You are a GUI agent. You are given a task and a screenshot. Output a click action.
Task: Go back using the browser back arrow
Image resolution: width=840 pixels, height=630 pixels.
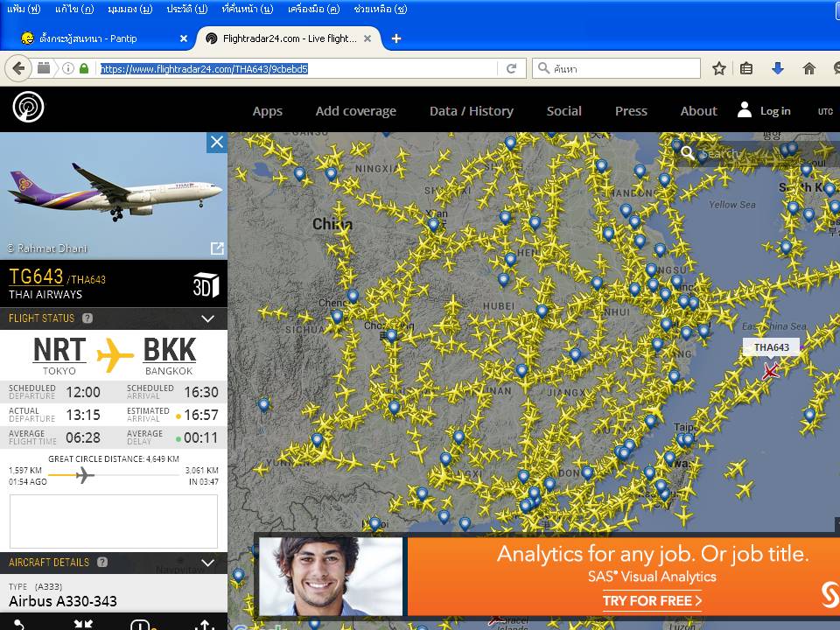click(18, 68)
